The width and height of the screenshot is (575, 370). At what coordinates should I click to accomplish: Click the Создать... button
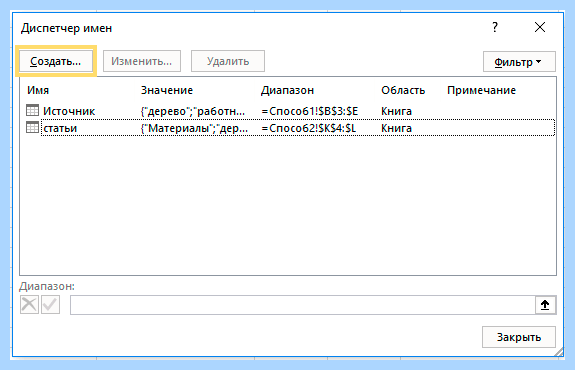tap(56, 61)
